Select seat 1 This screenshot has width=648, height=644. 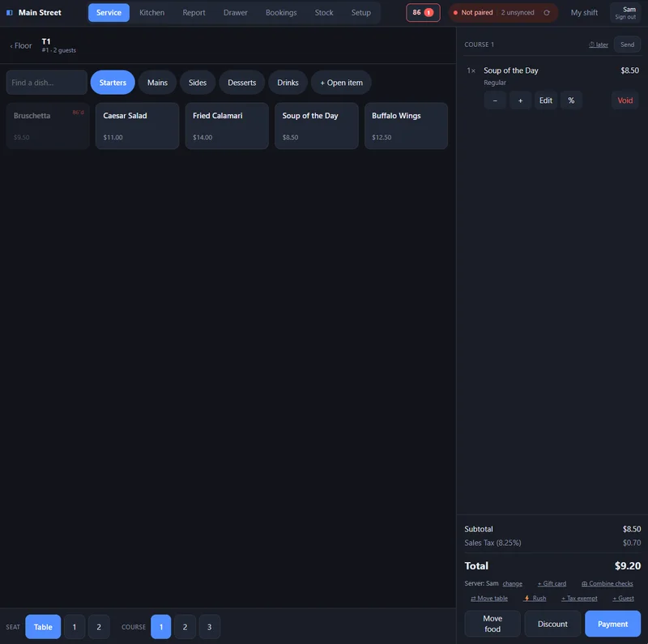tap(75, 627)
